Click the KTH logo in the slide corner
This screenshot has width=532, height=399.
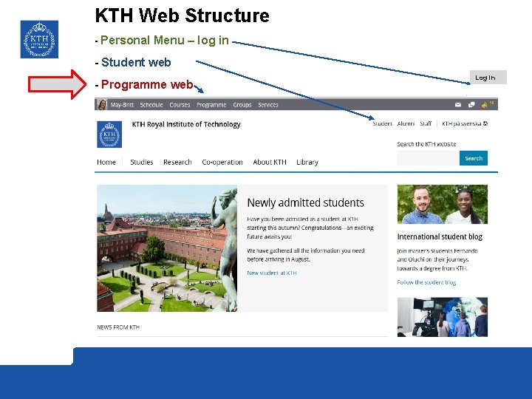coord(39,39)
